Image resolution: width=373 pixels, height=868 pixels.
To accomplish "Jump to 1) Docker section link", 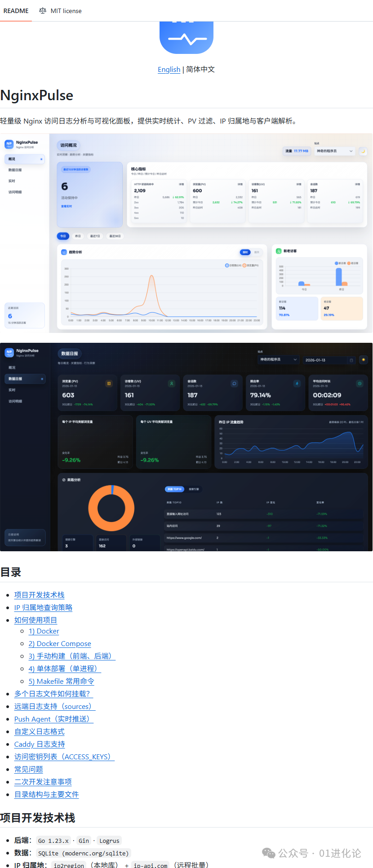I will pyautogui.click(x=44, y=631).
